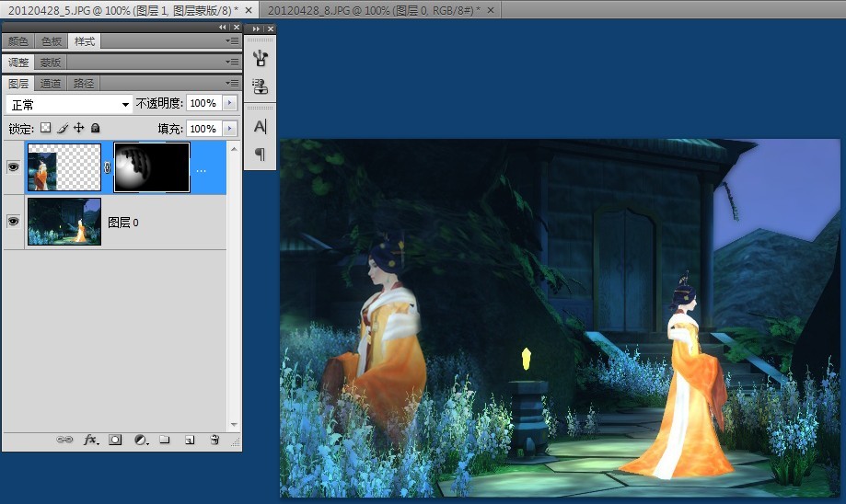Viewport: 846px width, 504px height.
Task: Click the fill 100% input field
Action: coord(204,129)
